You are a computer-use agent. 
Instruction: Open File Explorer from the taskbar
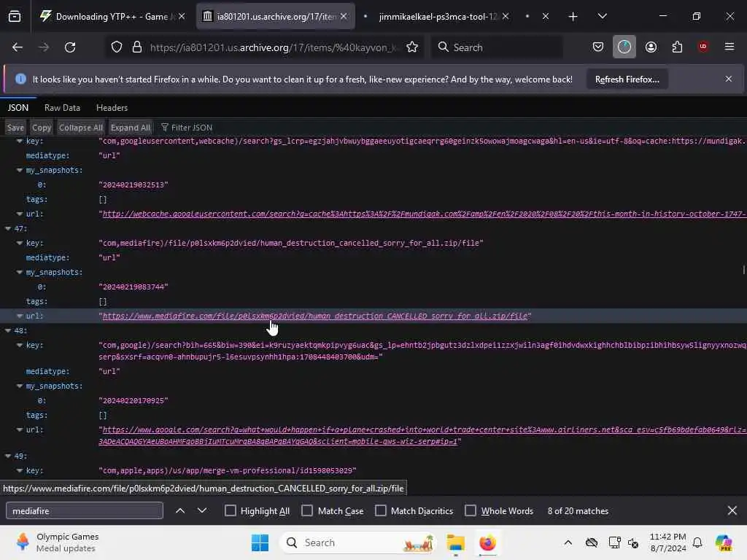click(455, 542)
